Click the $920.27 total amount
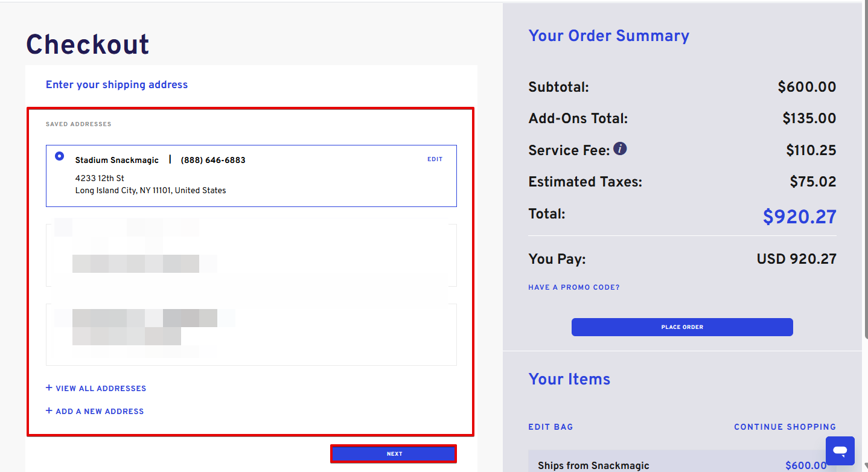The width and height of the screenshot is (868, 472). coord(799,216)
